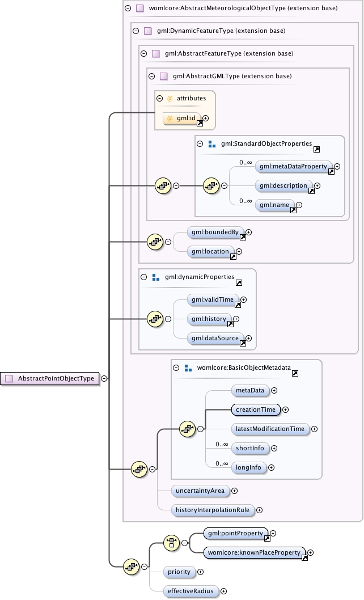Follow reference arrow on gml:name
This screenshot has height=600, width=364.
coord(293,210)
